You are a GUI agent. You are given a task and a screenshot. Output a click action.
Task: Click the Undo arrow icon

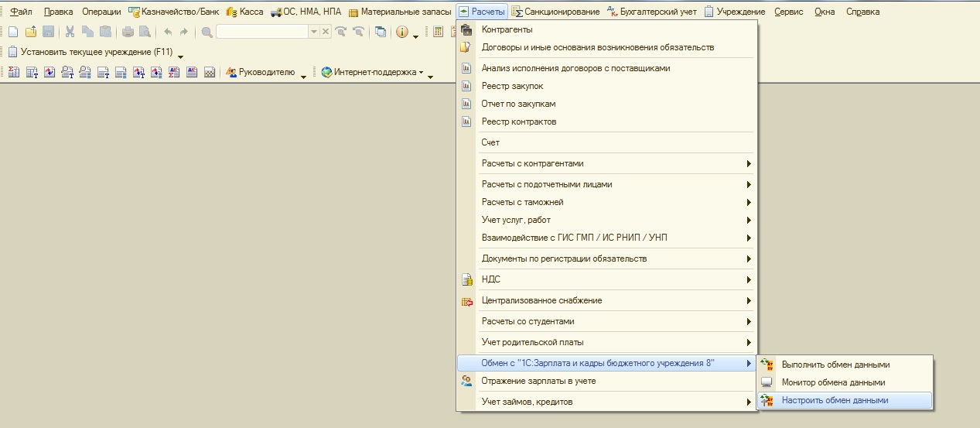[168, 32]
